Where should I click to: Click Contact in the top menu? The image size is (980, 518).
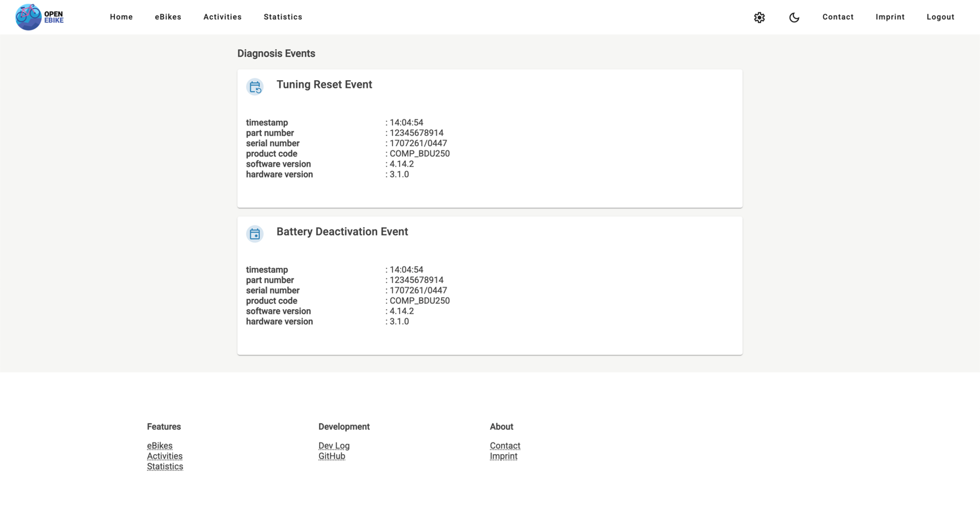[838, 17]
